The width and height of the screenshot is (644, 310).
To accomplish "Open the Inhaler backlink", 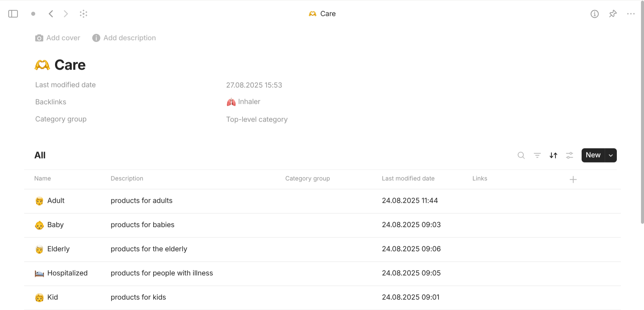I will (249, 101).
